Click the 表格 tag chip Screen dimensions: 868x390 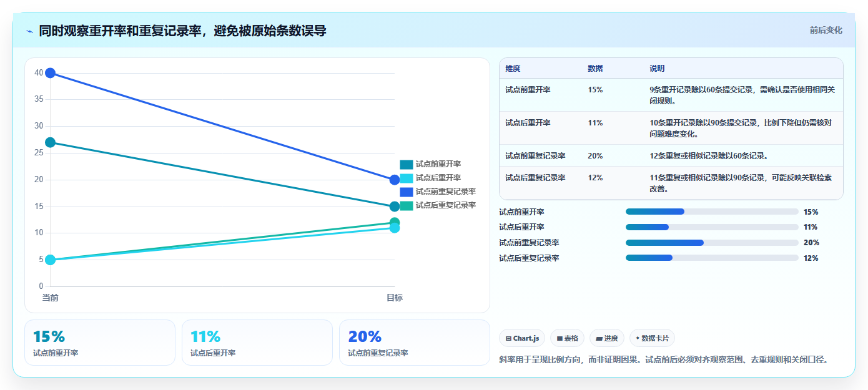[567, 338]
